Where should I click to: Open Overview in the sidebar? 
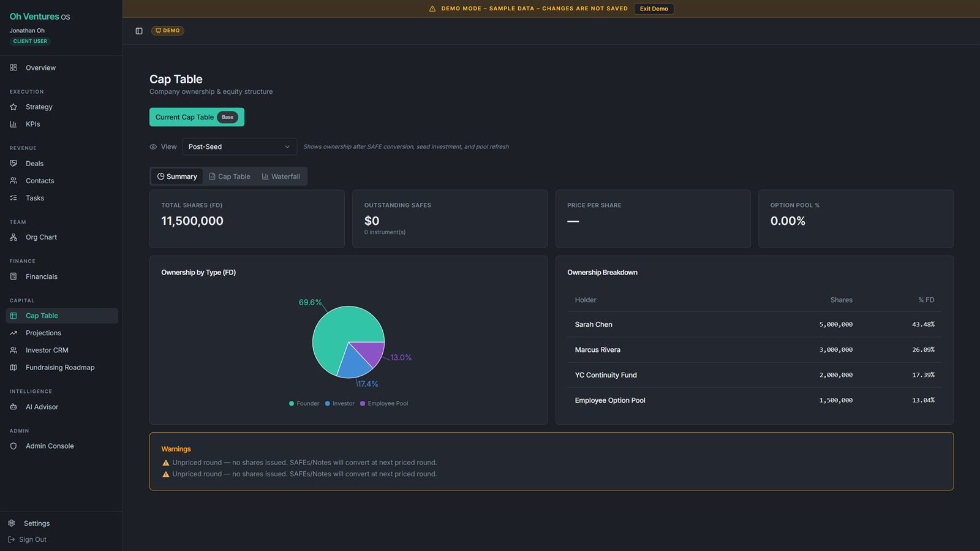61,67
